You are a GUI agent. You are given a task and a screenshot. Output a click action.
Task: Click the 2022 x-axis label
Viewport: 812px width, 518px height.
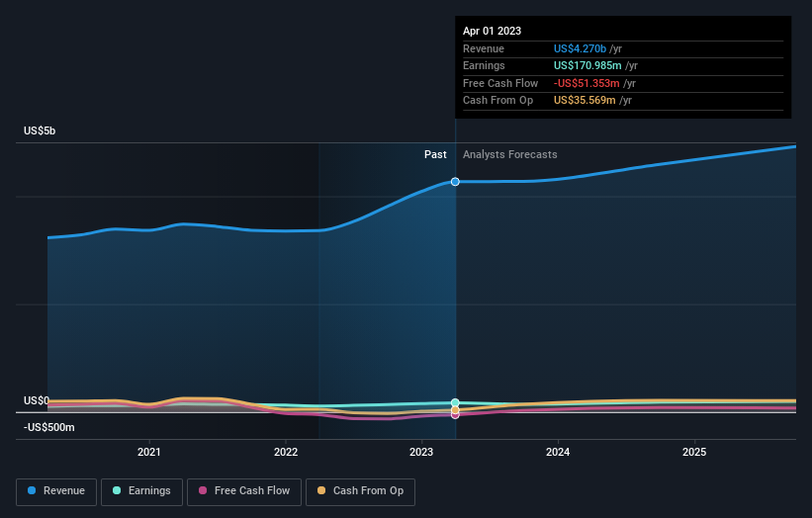pyautogui.click(x=286, y=452)
